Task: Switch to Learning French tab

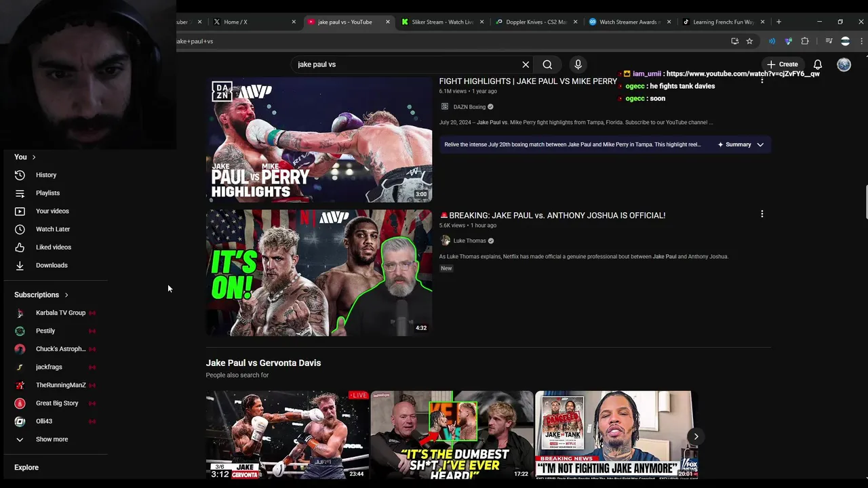Action: tap(723, 22)
